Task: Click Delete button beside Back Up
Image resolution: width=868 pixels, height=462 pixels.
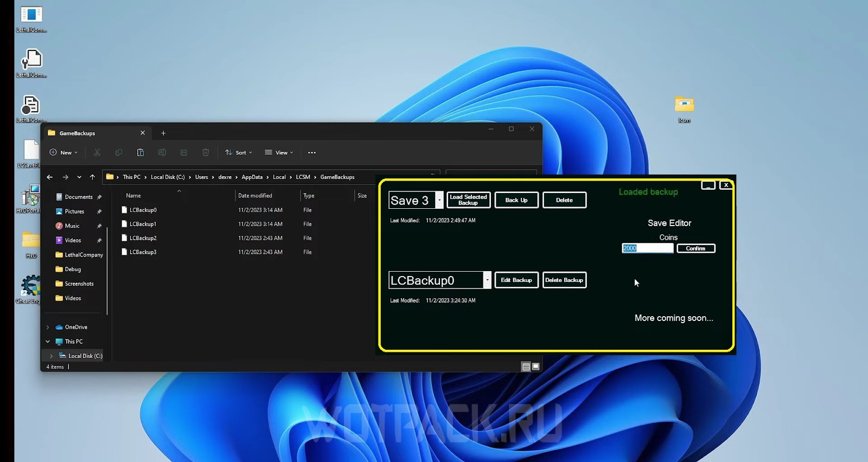Action: [564, 200]
